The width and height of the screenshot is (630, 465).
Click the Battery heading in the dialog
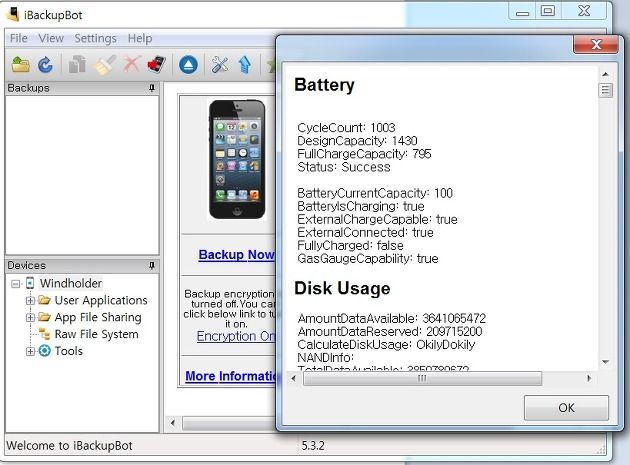324,85
